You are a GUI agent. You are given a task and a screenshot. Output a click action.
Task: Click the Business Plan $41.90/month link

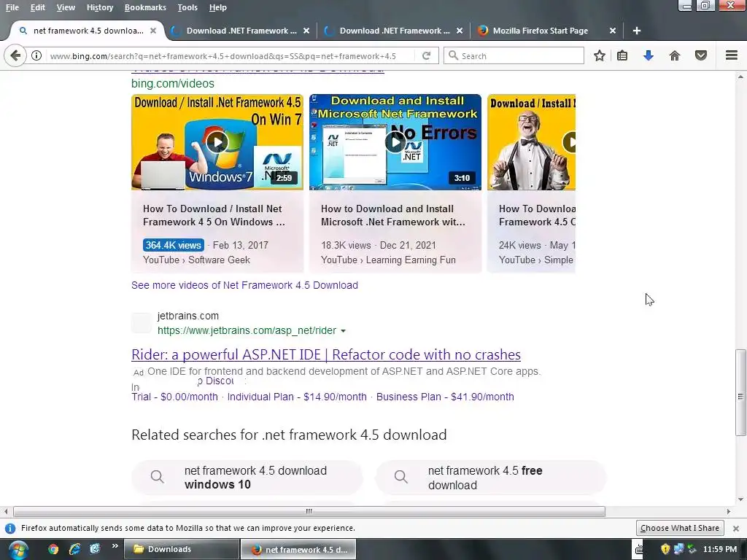(445, 397)
